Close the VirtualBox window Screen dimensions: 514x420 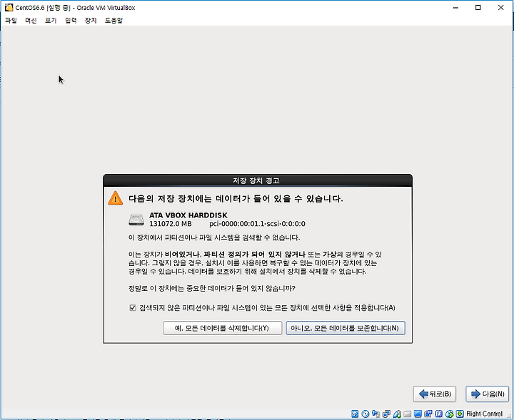click(x=500, y=8)
